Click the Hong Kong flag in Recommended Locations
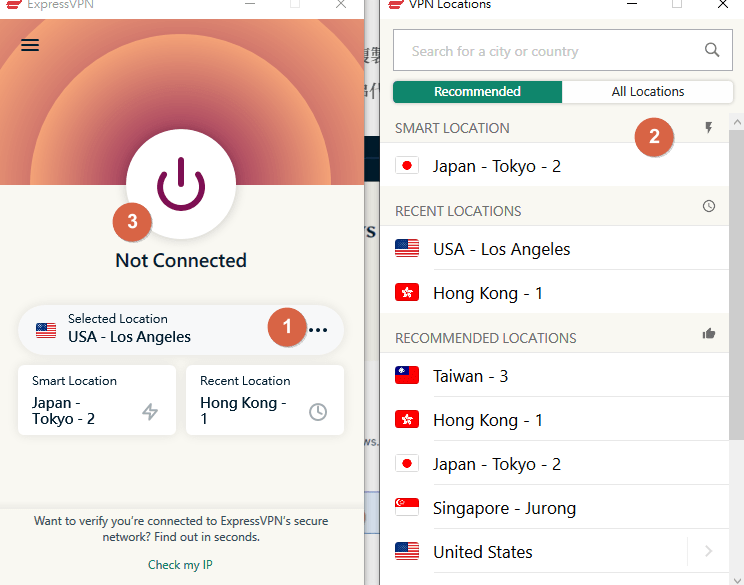The image size is (744, 585). [x=407, y=419]
